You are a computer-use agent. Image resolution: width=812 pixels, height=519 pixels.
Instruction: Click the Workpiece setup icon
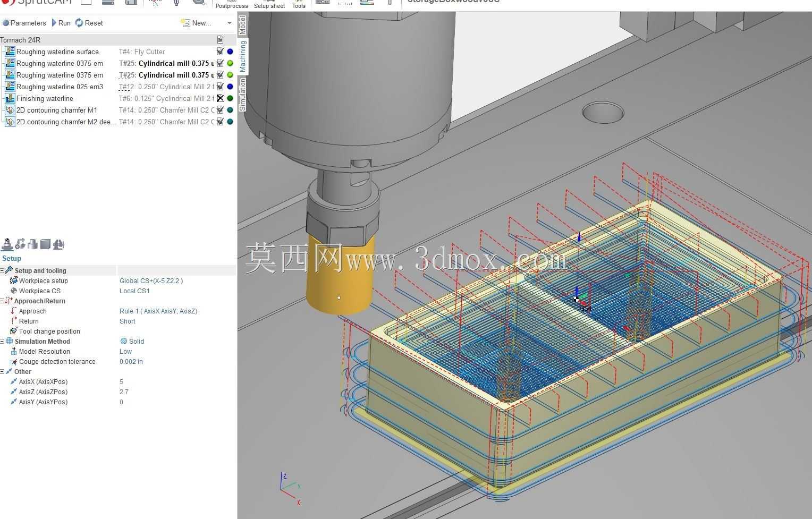14,280
